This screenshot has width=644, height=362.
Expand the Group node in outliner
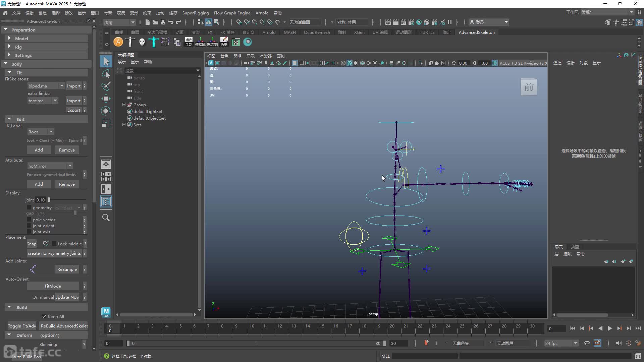pos(124,105)
